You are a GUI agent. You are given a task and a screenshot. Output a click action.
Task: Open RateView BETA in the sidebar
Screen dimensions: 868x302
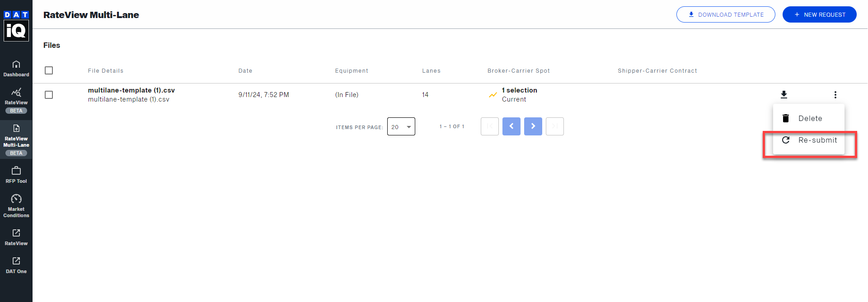point(16,101)
